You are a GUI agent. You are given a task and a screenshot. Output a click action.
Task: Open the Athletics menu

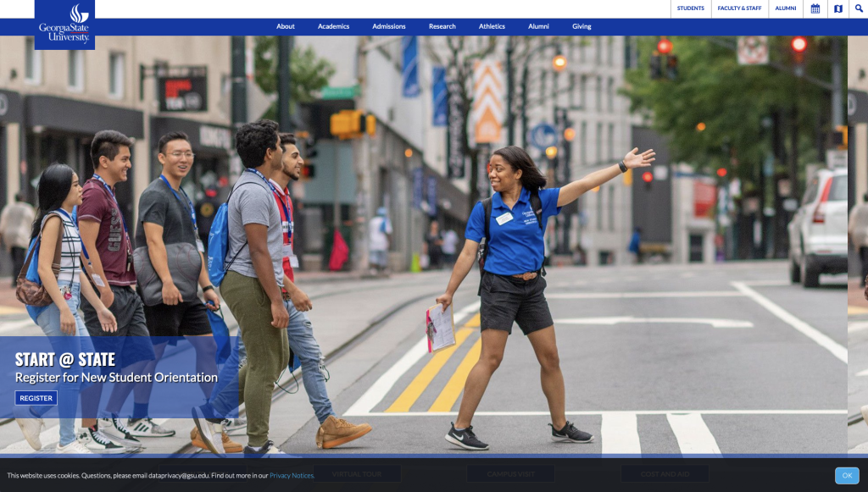[x=492, y=26]
